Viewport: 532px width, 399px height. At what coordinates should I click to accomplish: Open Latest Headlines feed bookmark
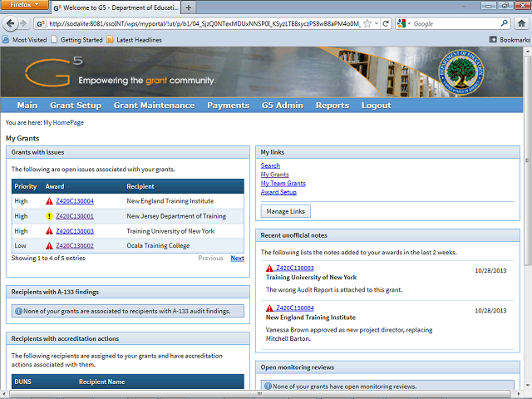click(134, 40)
